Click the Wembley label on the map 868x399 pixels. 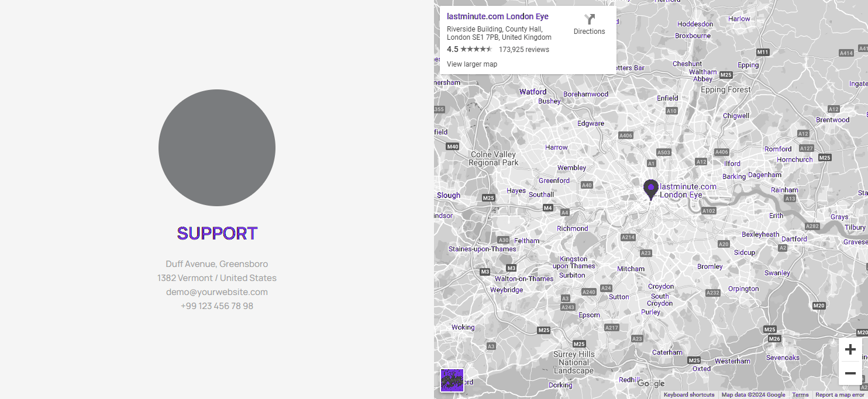point(571,168)
